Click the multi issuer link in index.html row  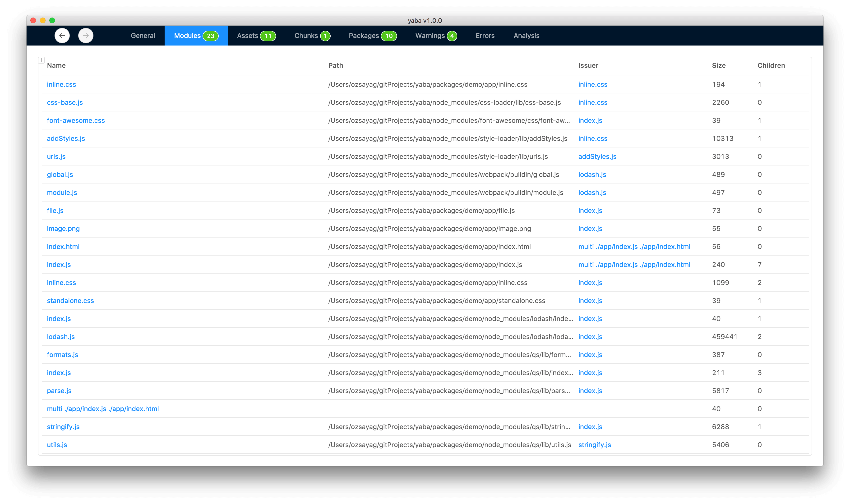(x=634, y=247)
